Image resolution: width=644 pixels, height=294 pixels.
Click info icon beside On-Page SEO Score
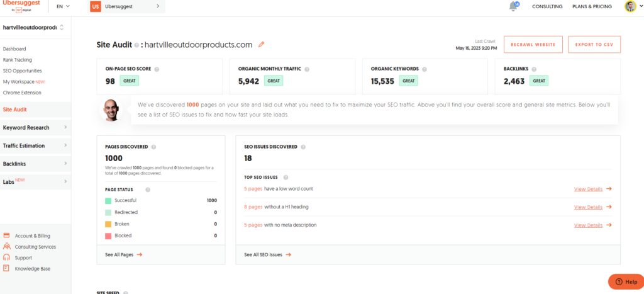[157, 69]
